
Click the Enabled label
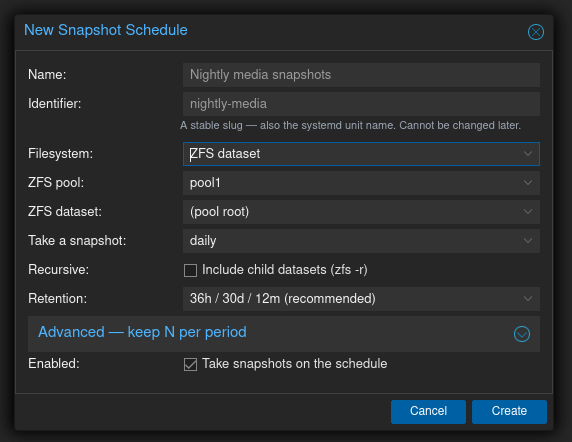[x=54, y=364]
